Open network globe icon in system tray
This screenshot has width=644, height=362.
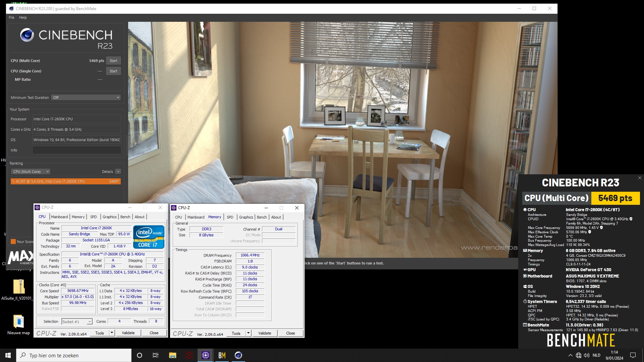579,355
